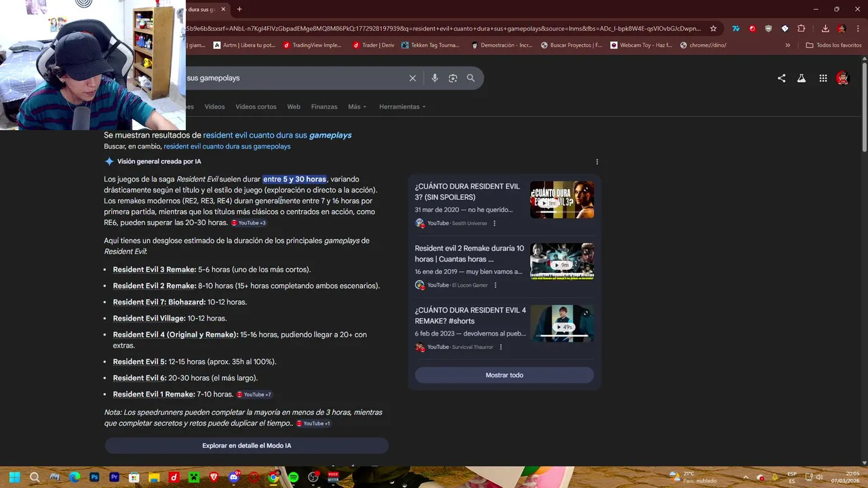This screenshot has width=868, height=488.
Task: Click the Mostrar todo button
Action: pyautogui.click(x=504, y=375)
